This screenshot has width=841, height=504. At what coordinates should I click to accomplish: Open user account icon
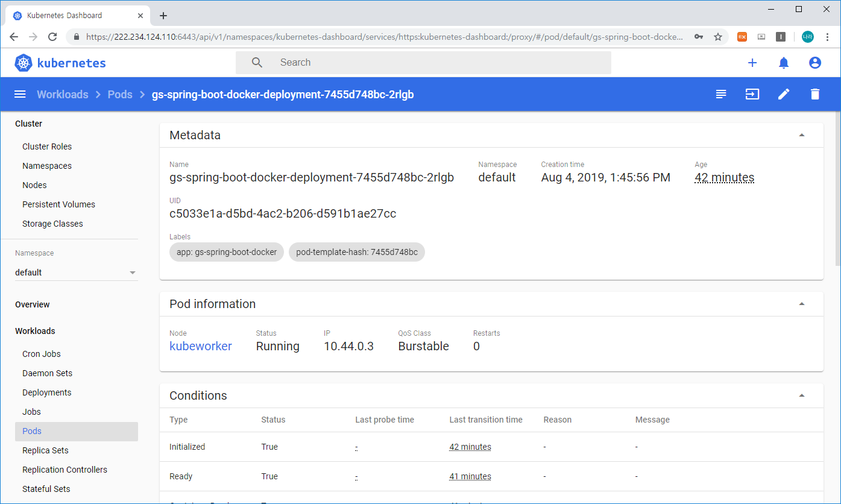pyautogui.click(x=815, y=63)
